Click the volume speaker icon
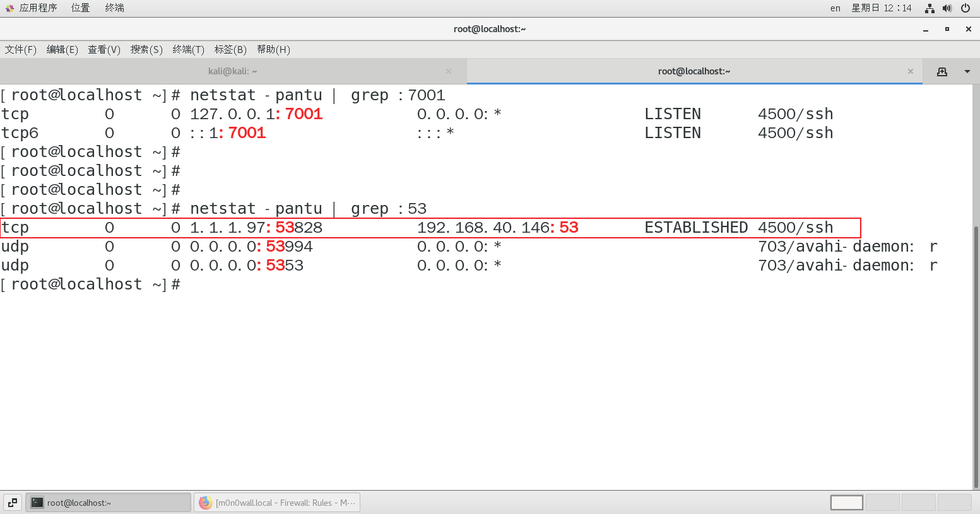 click(x=947, y=8)
